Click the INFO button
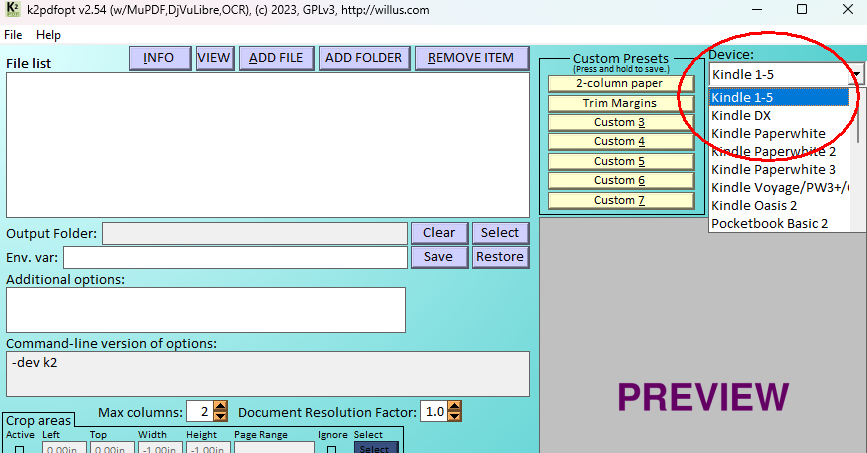Screen dimensions: 867x453 click(160, 58)
